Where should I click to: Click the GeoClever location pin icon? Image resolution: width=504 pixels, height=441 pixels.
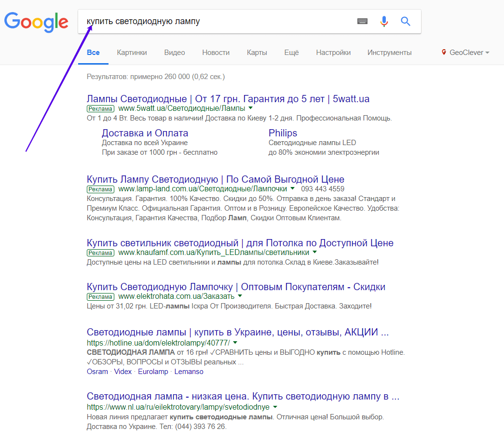pyautogui.click(x=444, y=53)
